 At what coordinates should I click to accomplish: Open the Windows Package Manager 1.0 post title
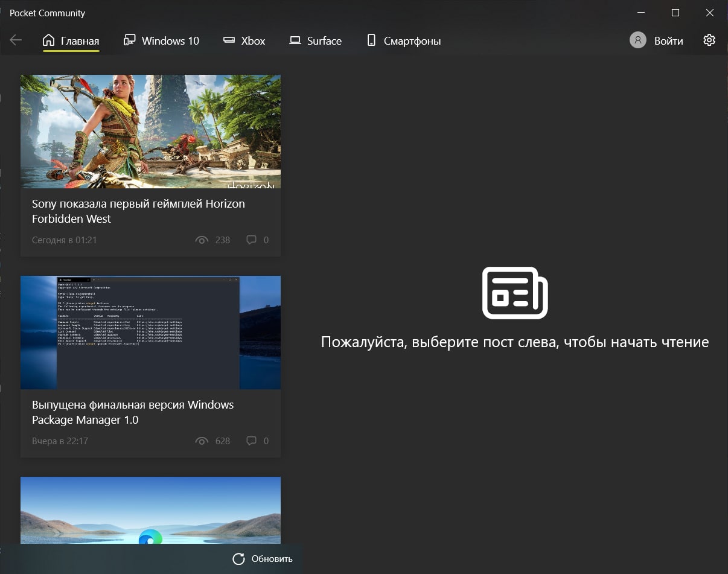click(x=133, y=412)
